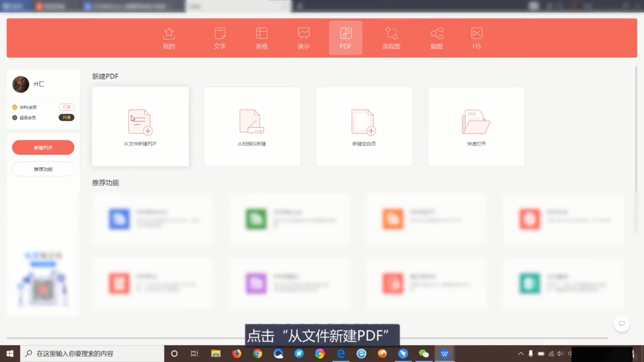Click the user profile avatar
The width and height of the screenshot is (644, 362).
coord(20,84)
